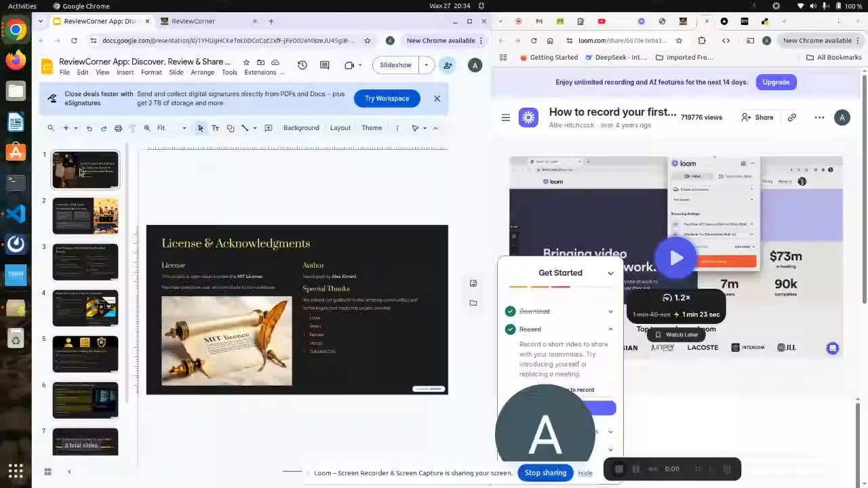This screenshot has width=868, height=488.
Task: Click the zoom magnifier tool in toolbar
Action: click(x=147, y=128)
